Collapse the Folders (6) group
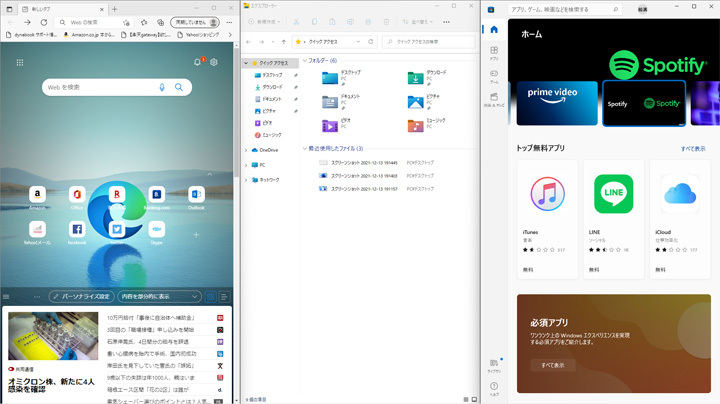The width and height of the screenshot is (720, 404). coord(305,61)
